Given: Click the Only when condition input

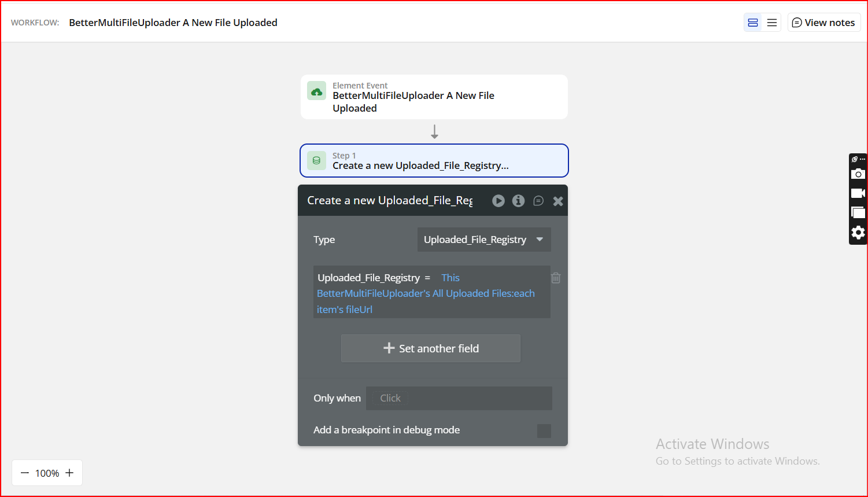Looking at the screenshot, I should (459, 398).
